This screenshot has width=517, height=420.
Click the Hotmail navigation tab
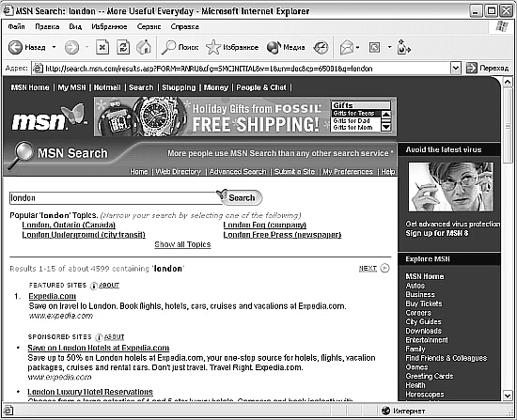click(x=107, y=87)
